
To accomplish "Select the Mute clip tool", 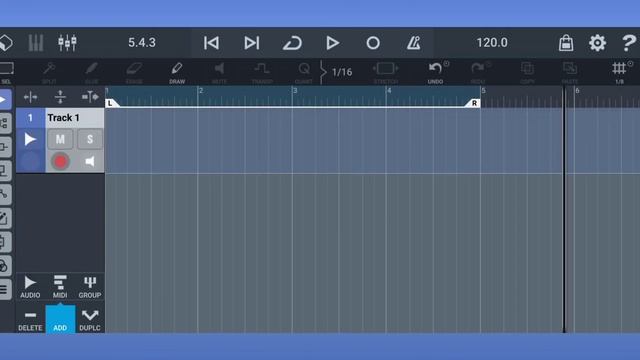I will click(219, 72).
